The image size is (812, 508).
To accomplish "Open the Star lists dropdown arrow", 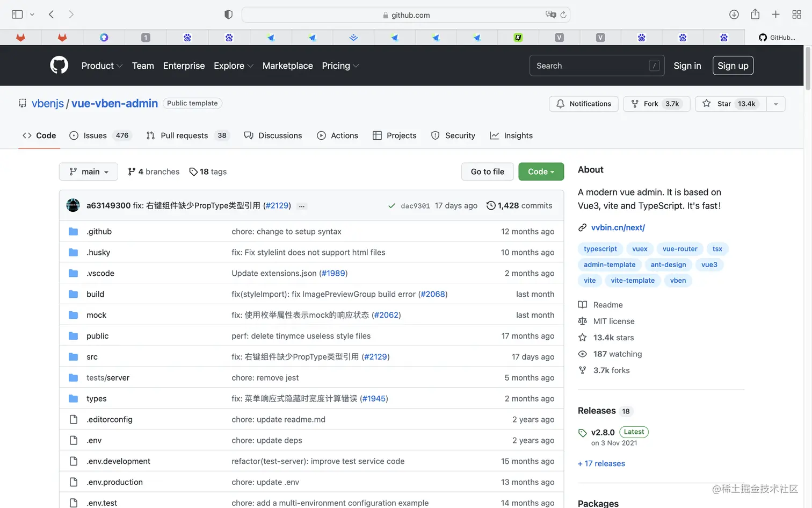I will click(x=776, y=104).
